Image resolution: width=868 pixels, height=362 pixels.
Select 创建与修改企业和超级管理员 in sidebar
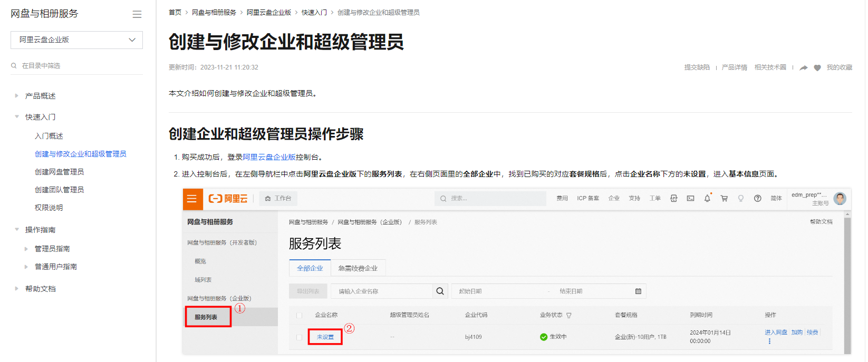tap(81, 154)
